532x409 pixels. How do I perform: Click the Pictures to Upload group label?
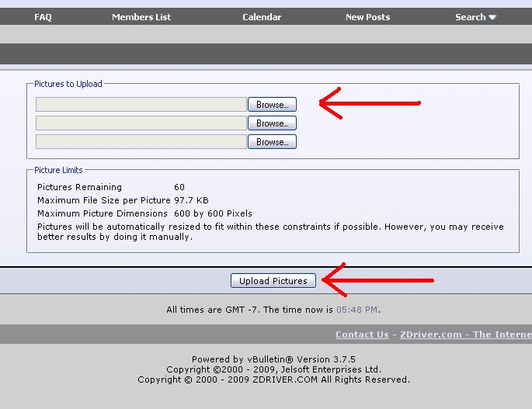point(68,84)
